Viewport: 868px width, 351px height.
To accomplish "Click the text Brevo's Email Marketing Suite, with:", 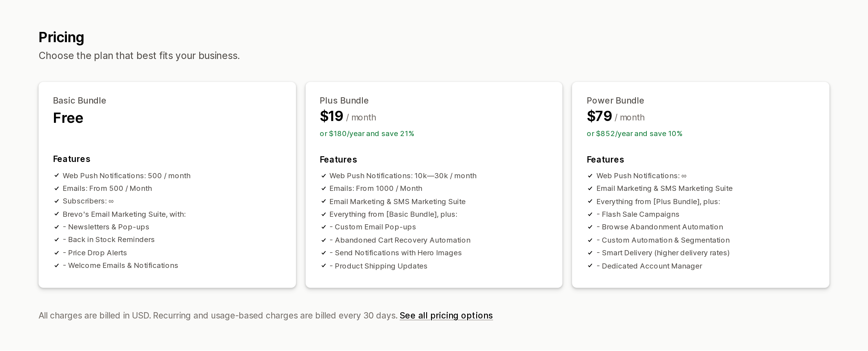I will point(124,214).
